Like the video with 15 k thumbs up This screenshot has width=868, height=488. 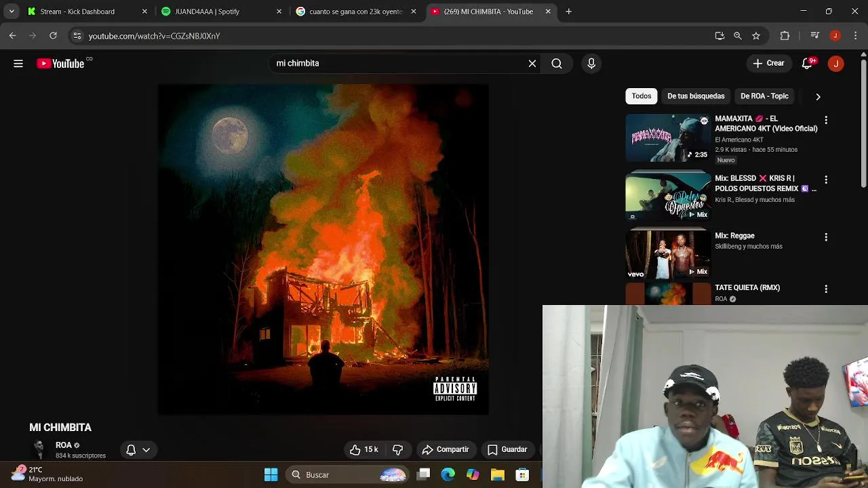(364, 449)
